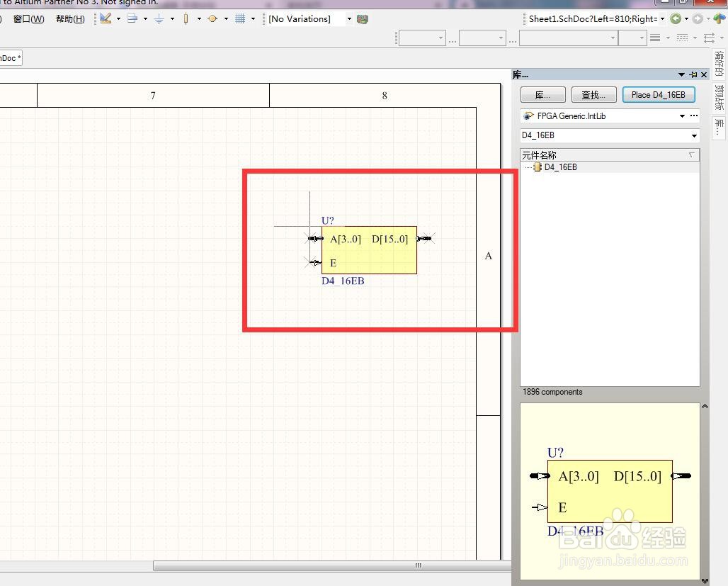This screenshot has height=586, width=728.
Task: Click the line weight icon in formatting toolbar
Action: coord(655,38)
